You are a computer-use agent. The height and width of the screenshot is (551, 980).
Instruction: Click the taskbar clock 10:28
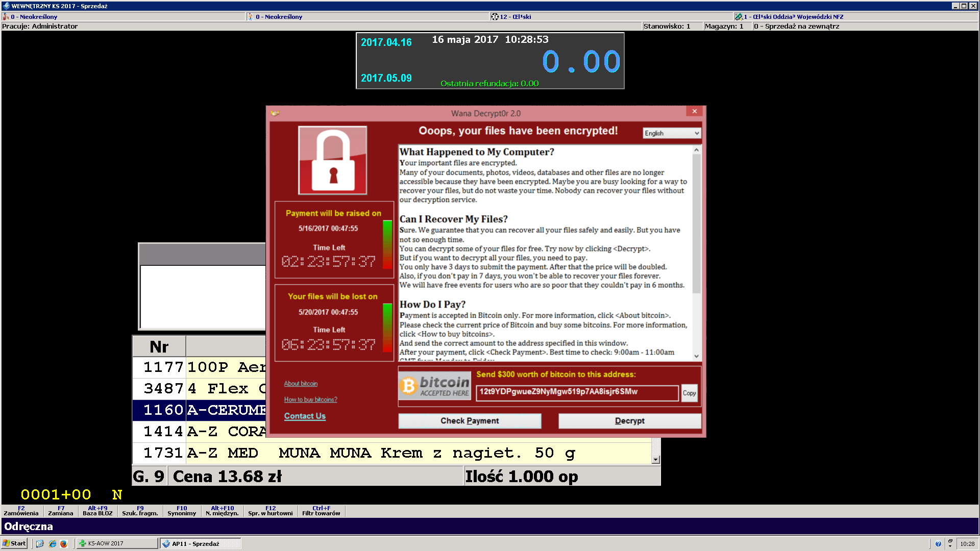967,544
